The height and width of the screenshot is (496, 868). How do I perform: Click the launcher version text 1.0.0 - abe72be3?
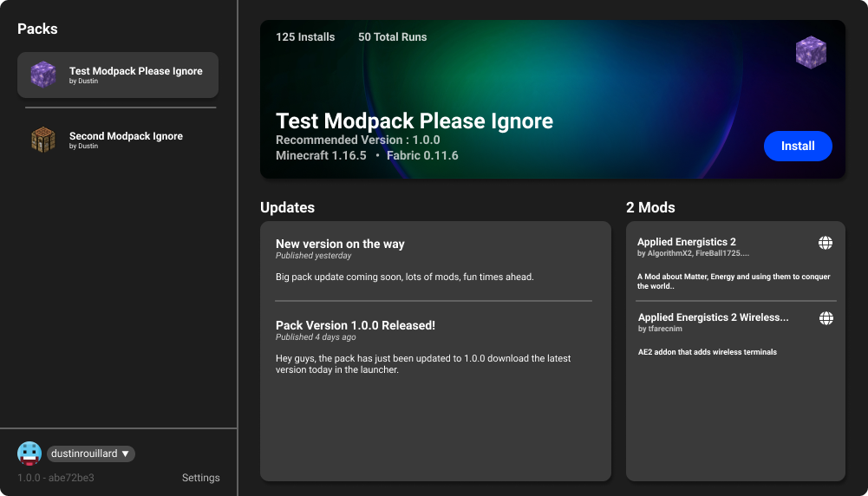tap(55, 478)
